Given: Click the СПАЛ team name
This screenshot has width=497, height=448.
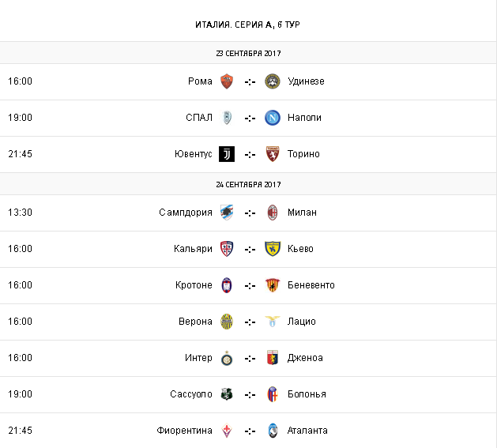Looking at the screenshot, I should tap(199, 118).
